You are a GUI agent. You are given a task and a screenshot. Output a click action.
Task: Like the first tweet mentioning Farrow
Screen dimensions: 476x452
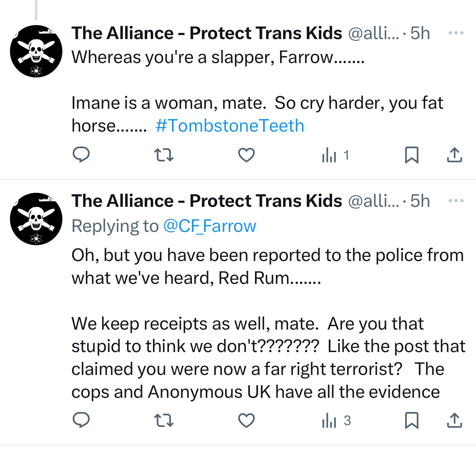[x=246, y=155]
